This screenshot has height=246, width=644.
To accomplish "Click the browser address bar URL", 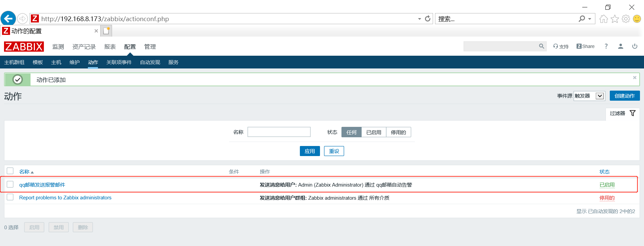I will (105, 19).
